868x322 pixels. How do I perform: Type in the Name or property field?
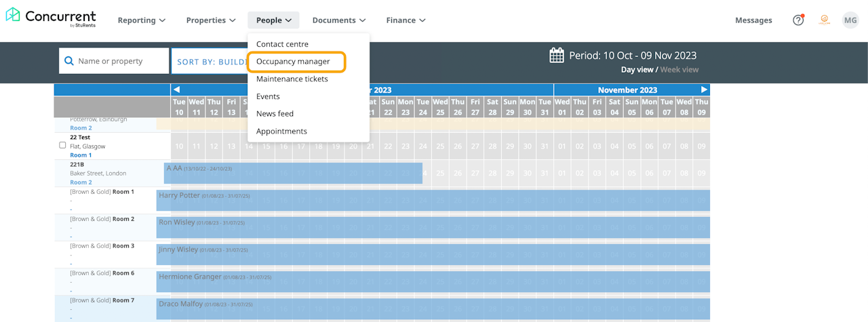click(119, 61)
